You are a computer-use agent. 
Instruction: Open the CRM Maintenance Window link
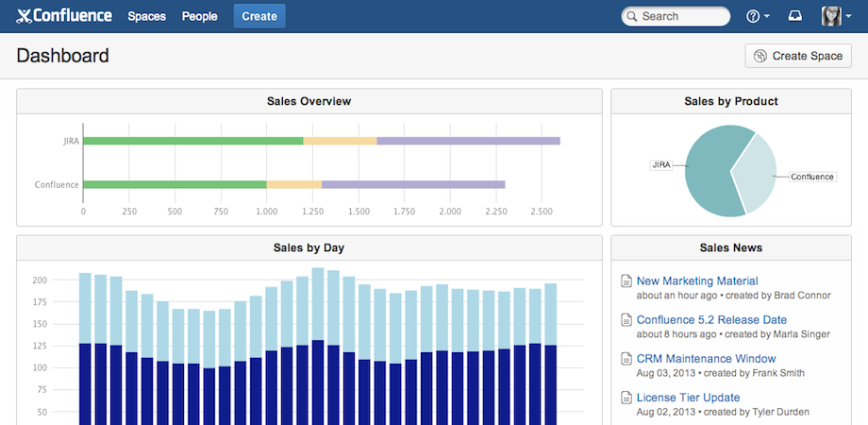706,359
